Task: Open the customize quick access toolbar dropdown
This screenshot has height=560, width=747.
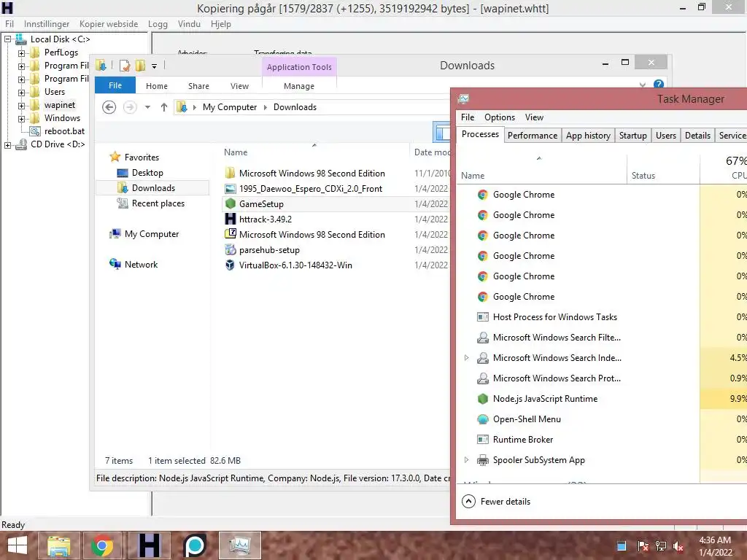Action: point(155,66)
